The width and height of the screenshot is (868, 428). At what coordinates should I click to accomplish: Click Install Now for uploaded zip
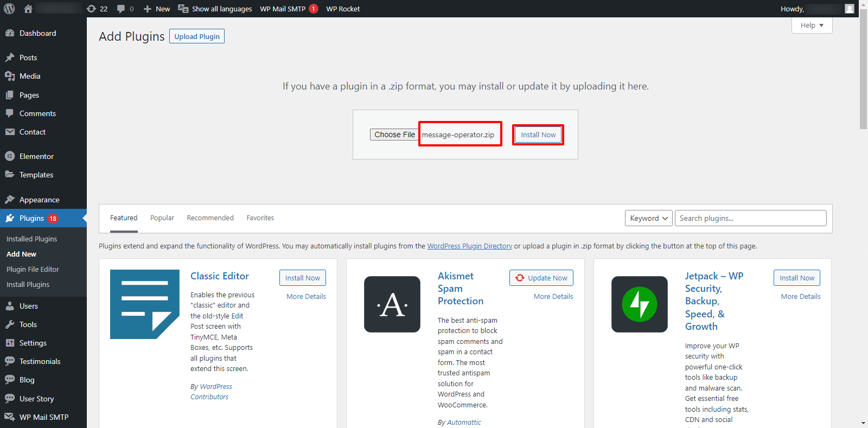pos(538,135)
